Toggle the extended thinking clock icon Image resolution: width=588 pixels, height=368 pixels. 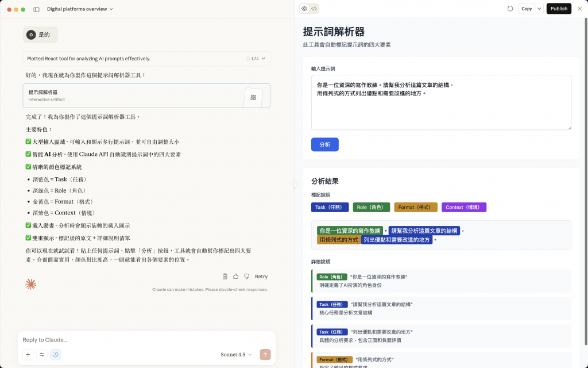pyautogui.click(x=56, y=354)
